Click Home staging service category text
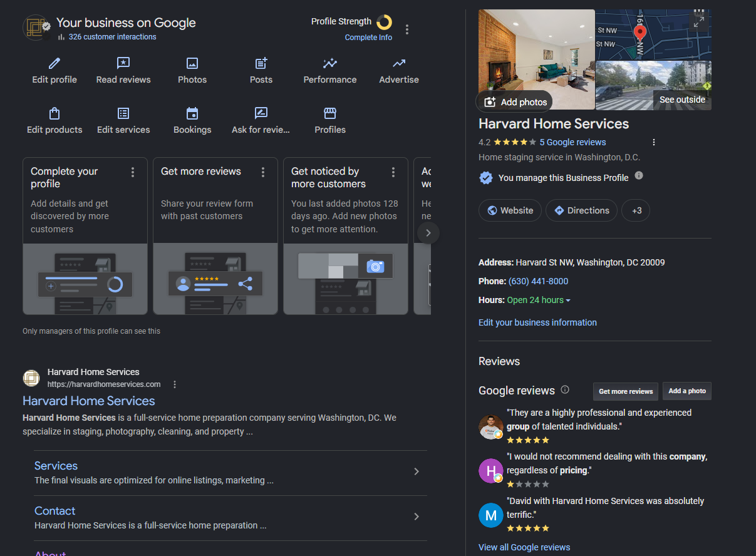756x556 pixels. [559, 157]
